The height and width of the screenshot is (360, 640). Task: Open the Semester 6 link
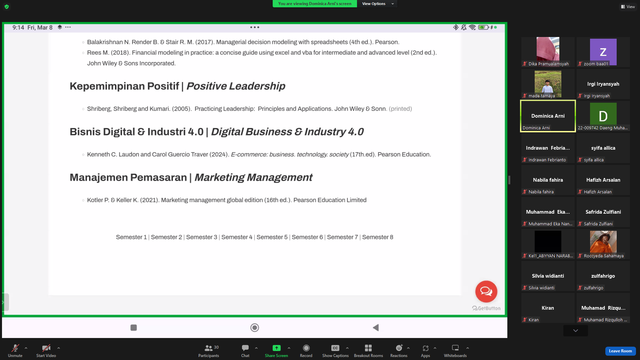pyautogui.click(x=307, y=237)
